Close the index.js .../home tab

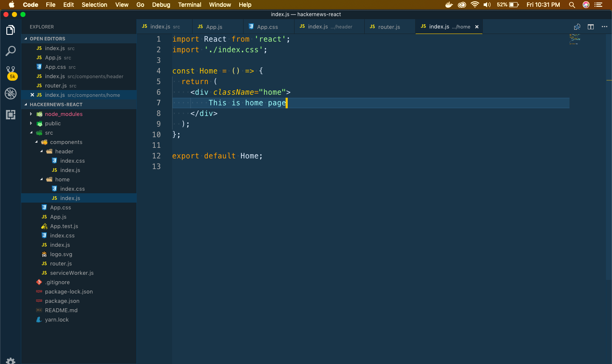point(477,27)
